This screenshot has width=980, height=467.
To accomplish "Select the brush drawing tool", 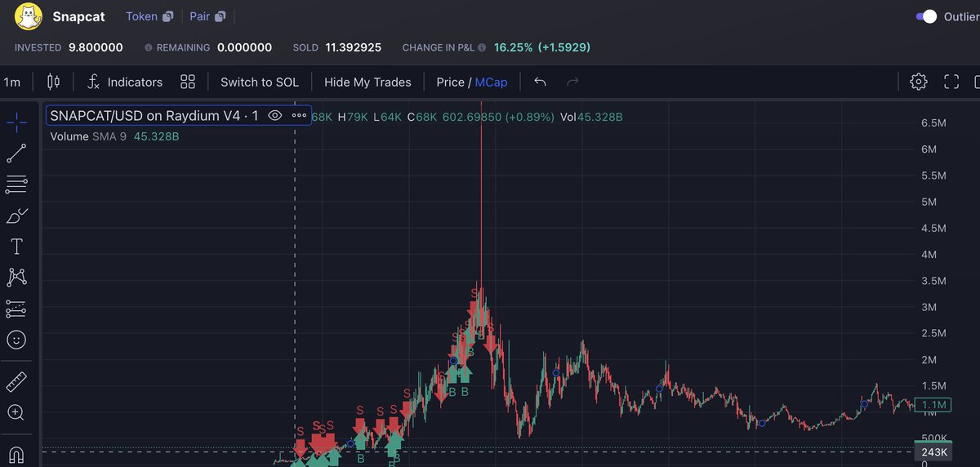I will coord(16,216).
